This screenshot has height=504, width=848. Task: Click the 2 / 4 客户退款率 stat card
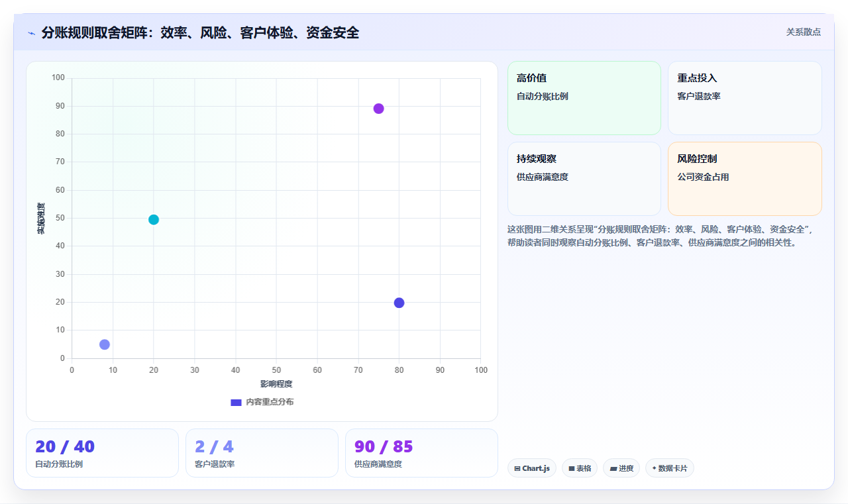click(262, 453)
